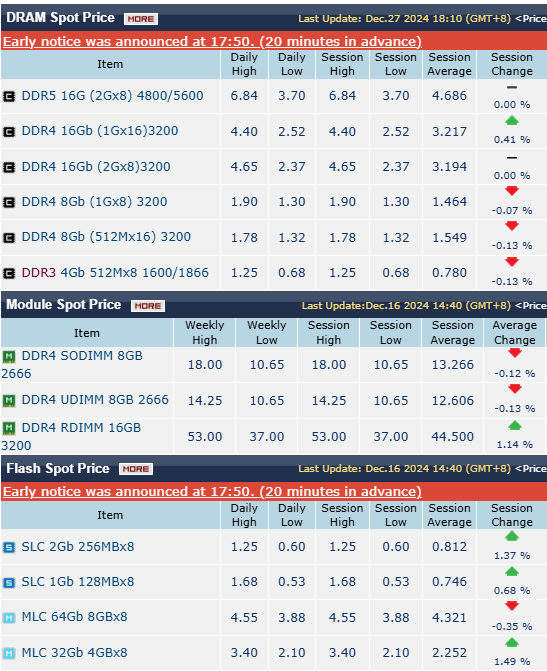Screen dimensions: 547x671
Task: Click green up arrow for SLC 1Gb 128MBx8
Action: coord(512,572)
